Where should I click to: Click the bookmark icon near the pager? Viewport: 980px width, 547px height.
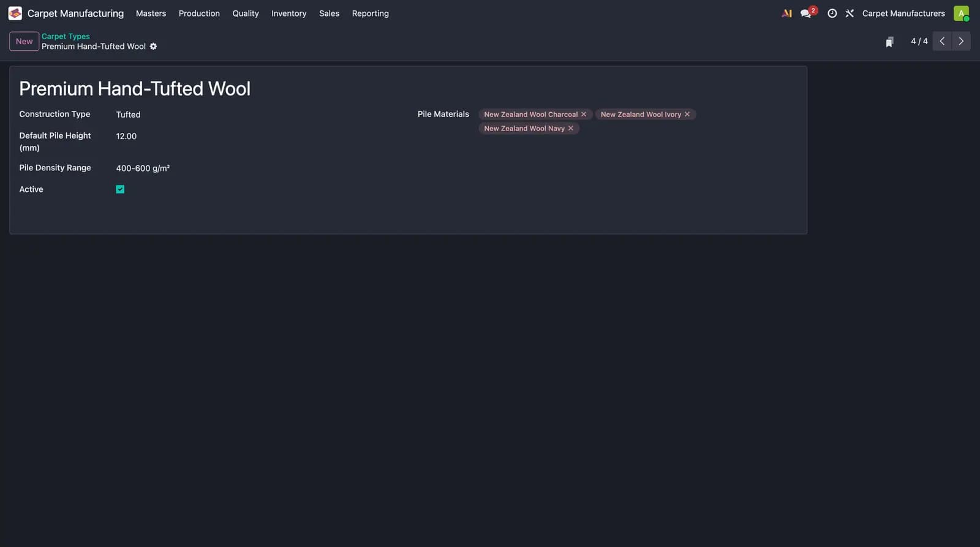coord(889,42)
